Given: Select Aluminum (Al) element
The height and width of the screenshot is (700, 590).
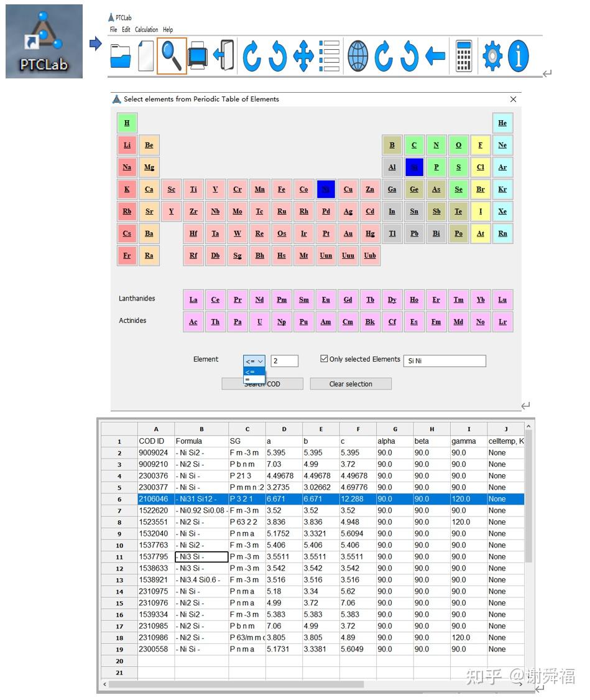Looking at the screenshot, I should pyautogui.click(x=392, y=167).
